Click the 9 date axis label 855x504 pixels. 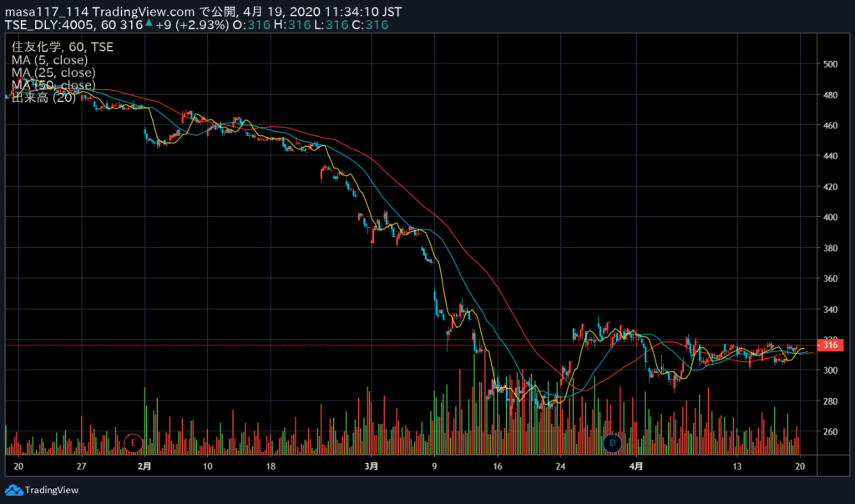[x=434, y=466]
